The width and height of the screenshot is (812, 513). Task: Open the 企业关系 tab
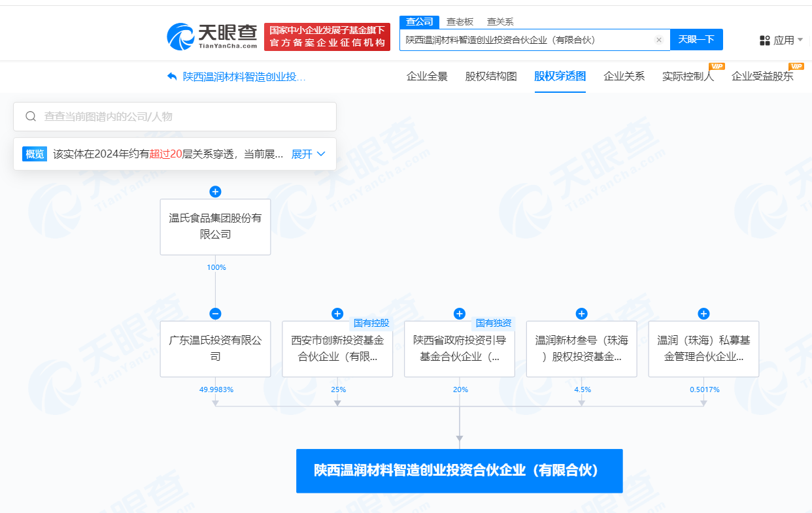tap(624, 76)
